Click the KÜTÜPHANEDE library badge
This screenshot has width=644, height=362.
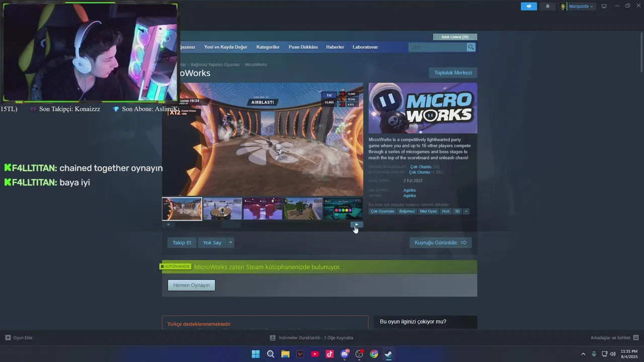[x=176, y=266]
